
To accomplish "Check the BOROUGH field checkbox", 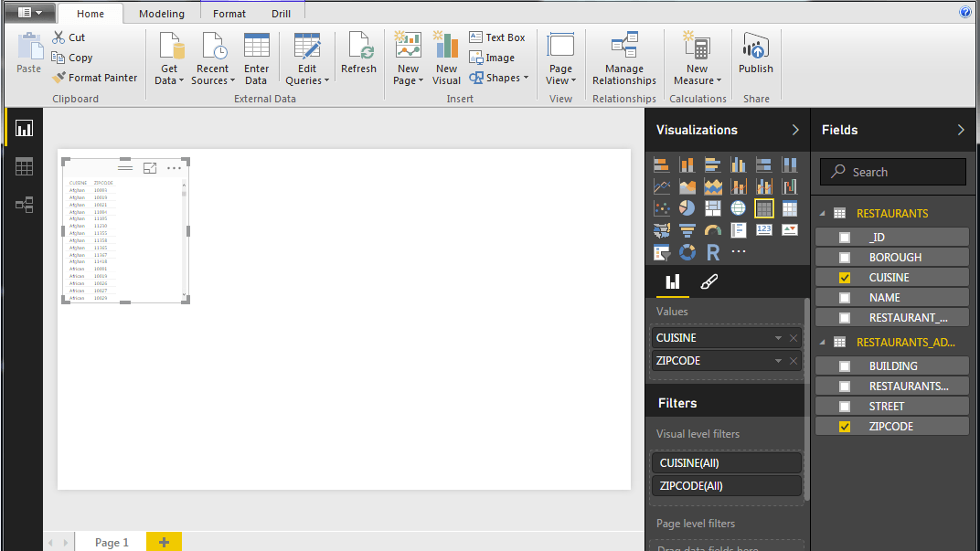I will (845, 258).
